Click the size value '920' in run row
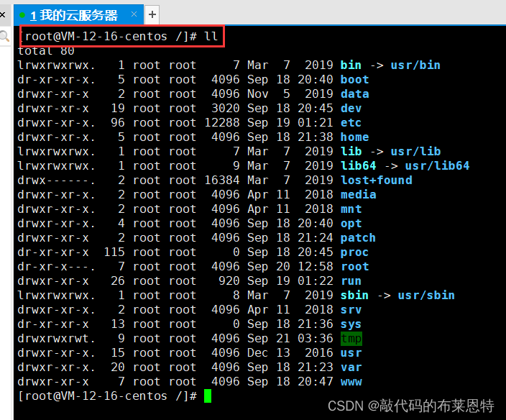The height and width of the screenshot is (420, 506). coord(229,281)
